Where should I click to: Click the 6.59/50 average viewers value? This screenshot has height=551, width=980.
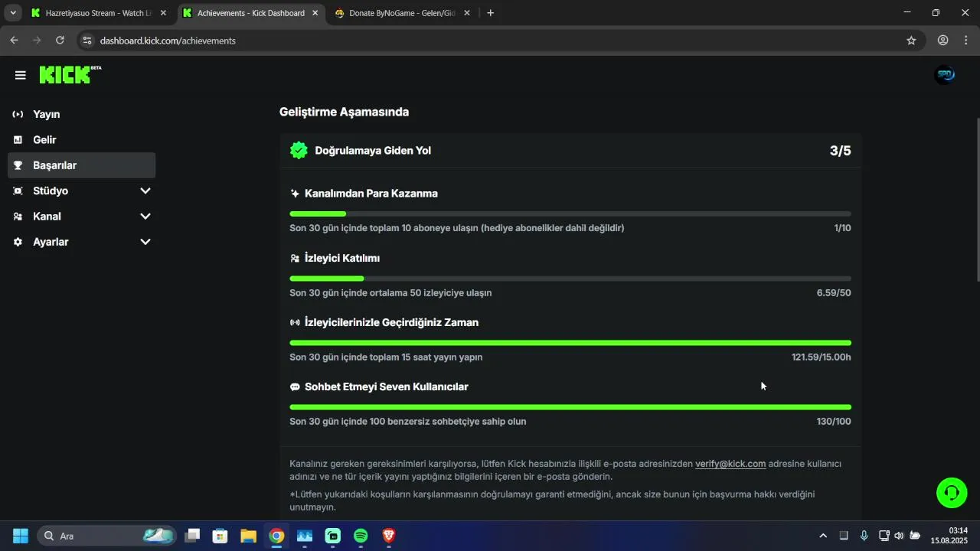coord(834,293)
